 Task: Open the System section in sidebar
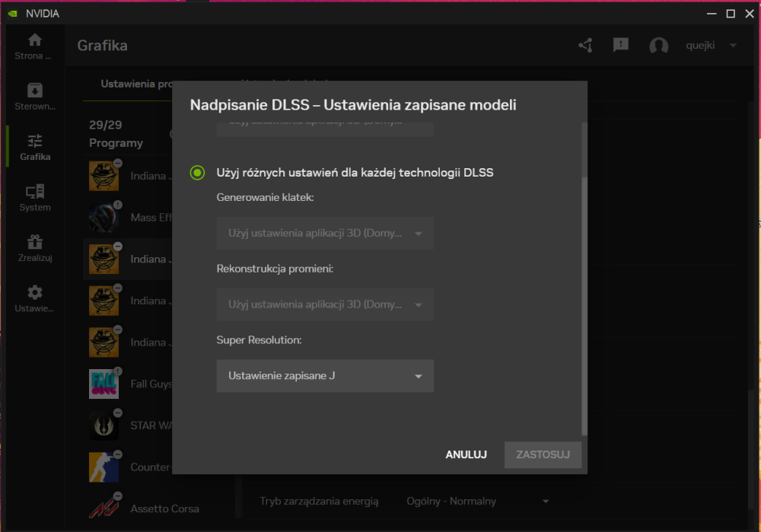click(x=33, y=196)
